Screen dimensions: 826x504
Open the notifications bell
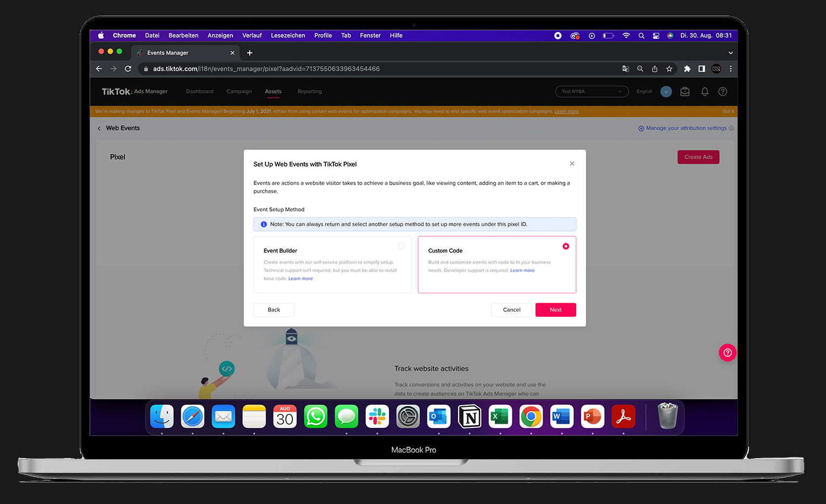(705, 92)
